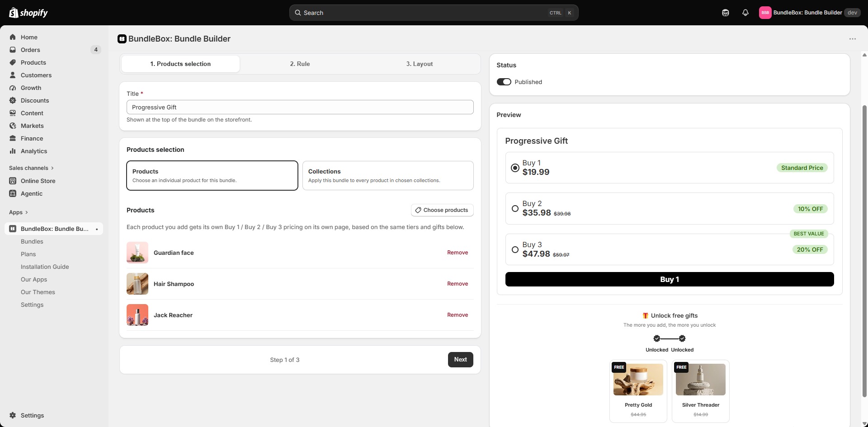Click the Orders icon in the sidebar

pyautogui.click(x=13, y=50)
